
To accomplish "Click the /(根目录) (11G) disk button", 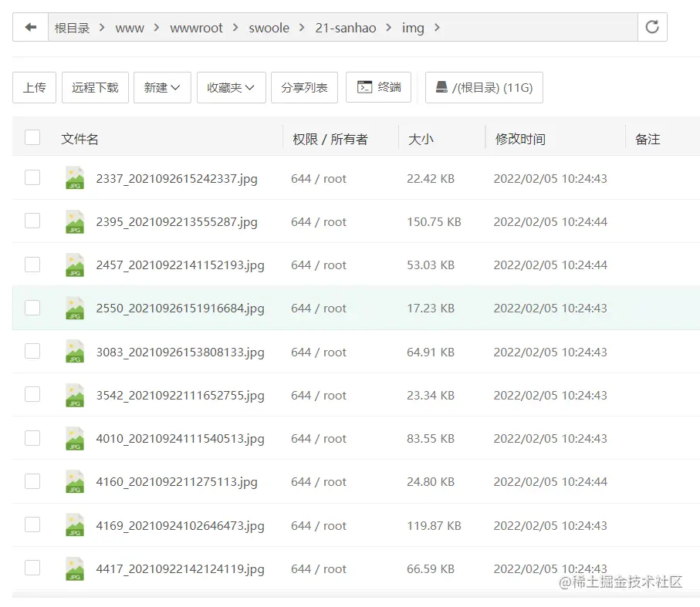I will click(484, 87).
